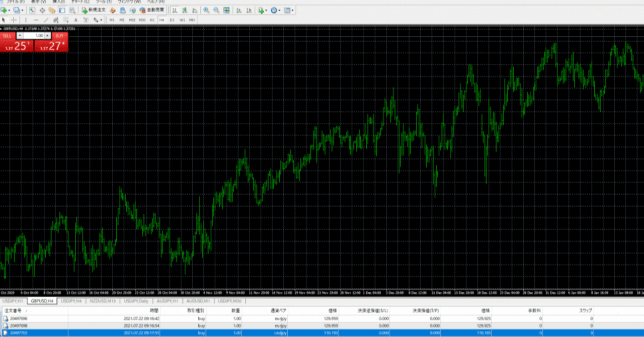Select the text A tool
Screen dimensions: 644x337
tap(75, 20)
